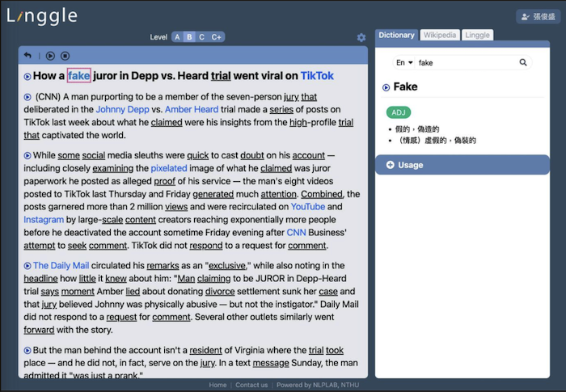The height and width of the screenshot is (392, 566).
Task: Click the search magnifier in dictionary box
Action: coord(523,62)
